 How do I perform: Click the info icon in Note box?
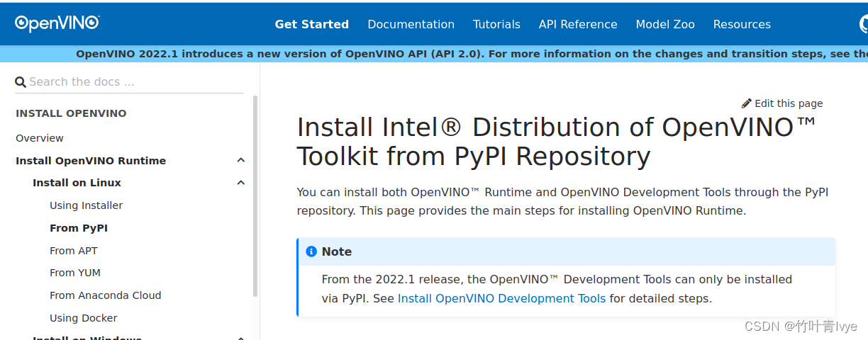[311, 251]
